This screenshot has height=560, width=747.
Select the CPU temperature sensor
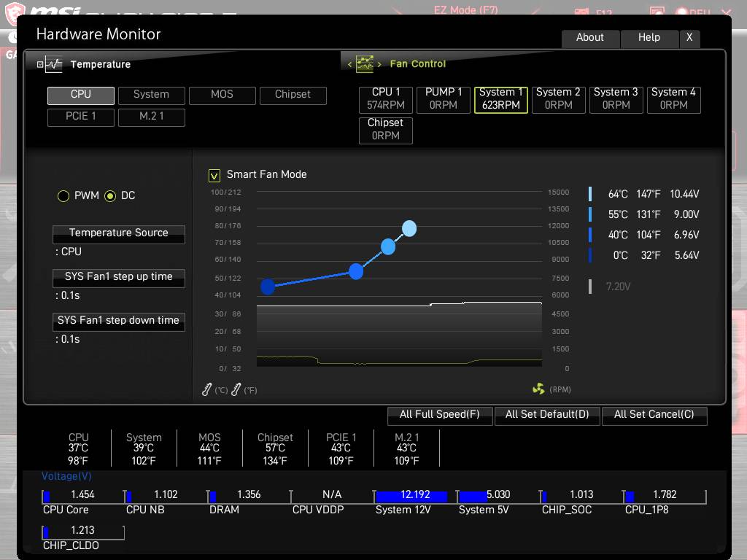click(x=81, y=96)
